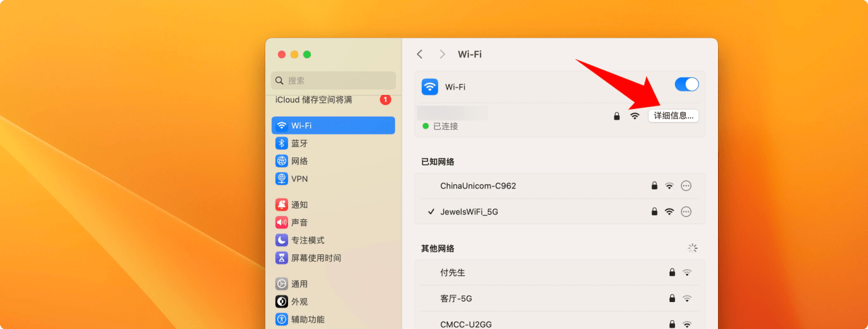Click the Sound (声音) speaker icon
Image resolution: width=868 pixels, height=329 pixels.
282,223
